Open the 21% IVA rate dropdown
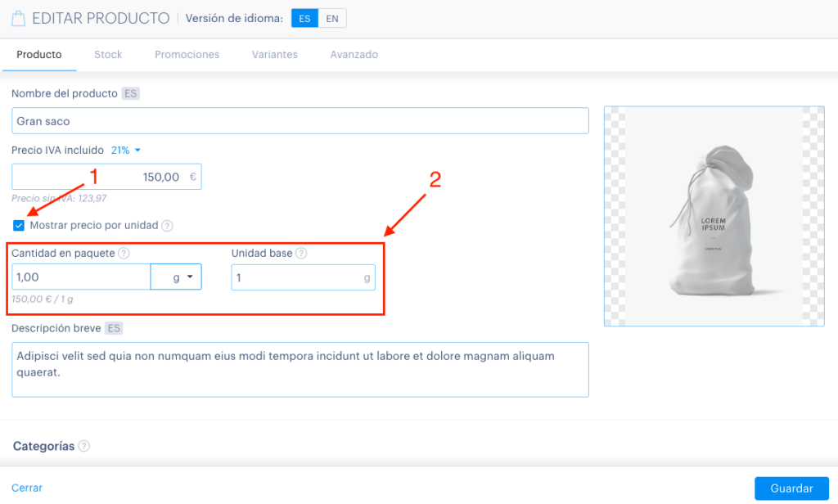The image size is (838, 504). pos(125,151)
